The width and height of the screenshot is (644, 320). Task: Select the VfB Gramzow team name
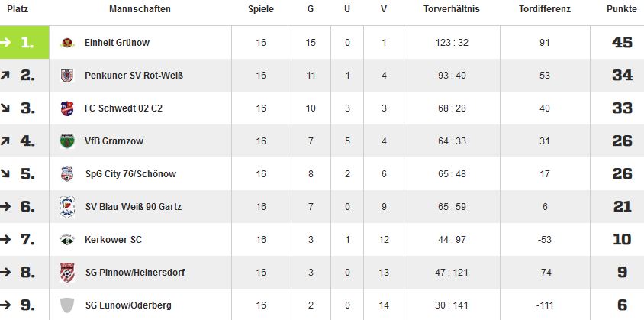coord(114,141)
